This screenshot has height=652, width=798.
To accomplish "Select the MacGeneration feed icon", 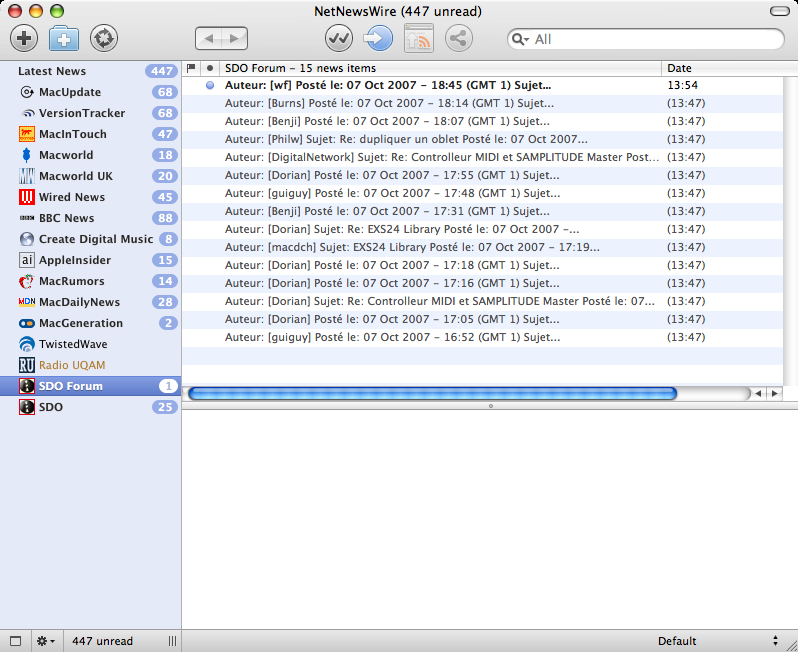I will [x=26, y=323].
